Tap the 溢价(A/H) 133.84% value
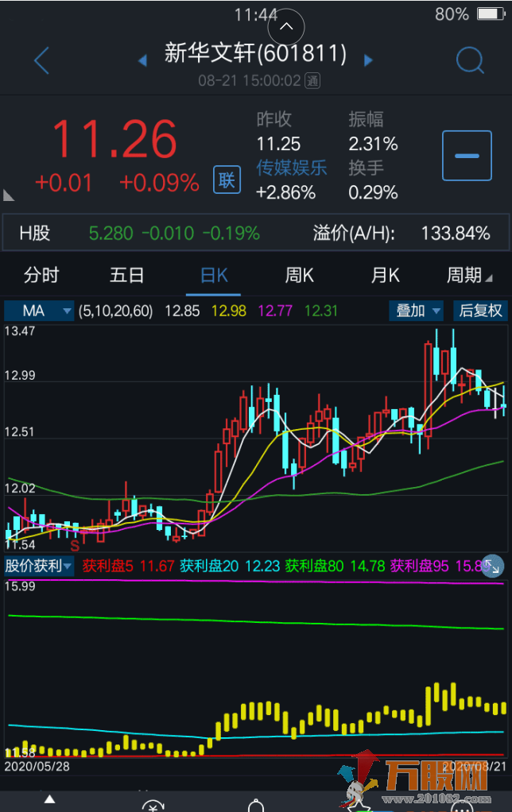The width and height of the screenshot is (512, 812). [455, 233]
